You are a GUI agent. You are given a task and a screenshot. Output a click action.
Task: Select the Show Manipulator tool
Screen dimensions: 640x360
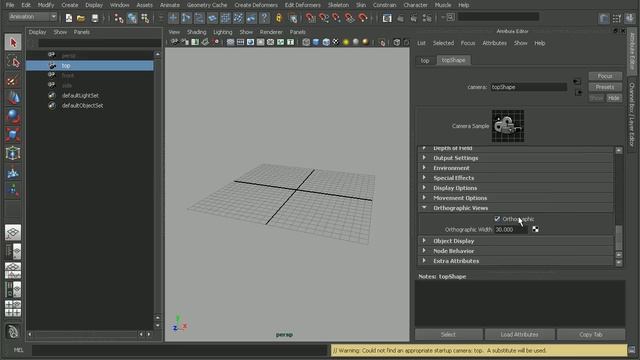click(x=13, y=190)
